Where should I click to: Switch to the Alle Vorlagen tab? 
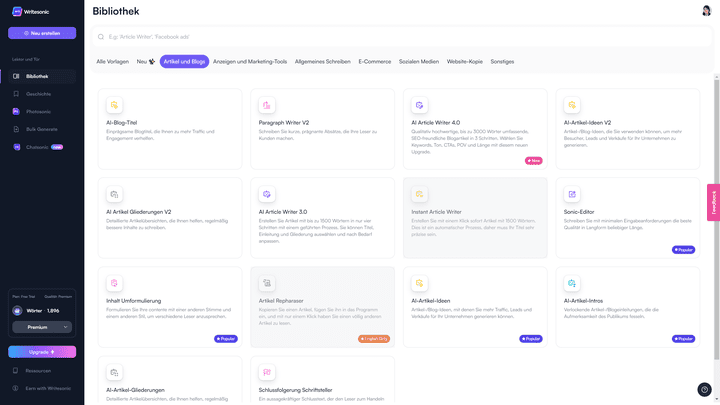tap(113, 61)
